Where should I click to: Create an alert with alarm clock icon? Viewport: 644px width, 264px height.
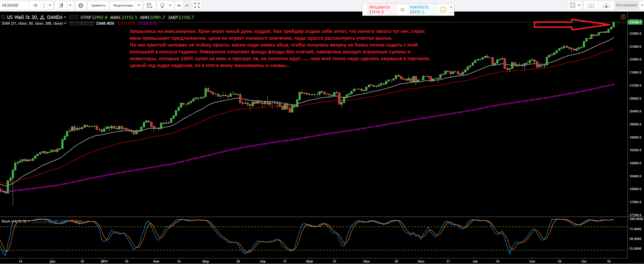click(149, 5)
